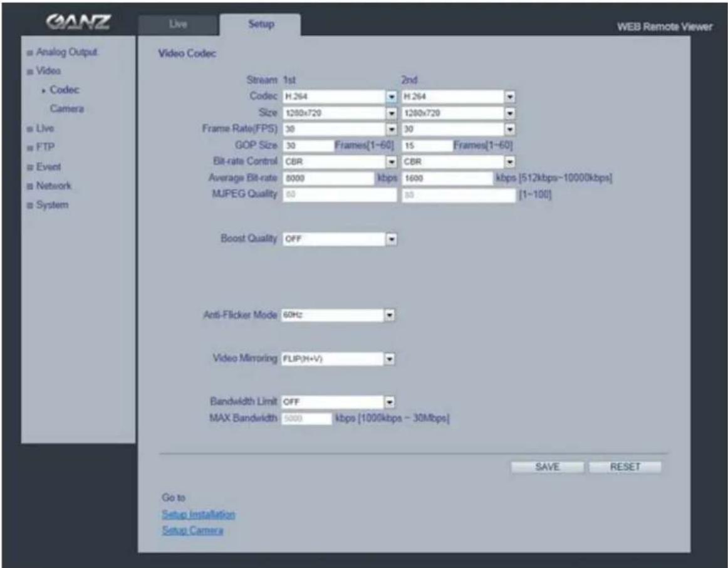This screenshot has height=568, width=728.
Task: Open the Anti-Flicker Mode dropdown
Action: [338, 315]
